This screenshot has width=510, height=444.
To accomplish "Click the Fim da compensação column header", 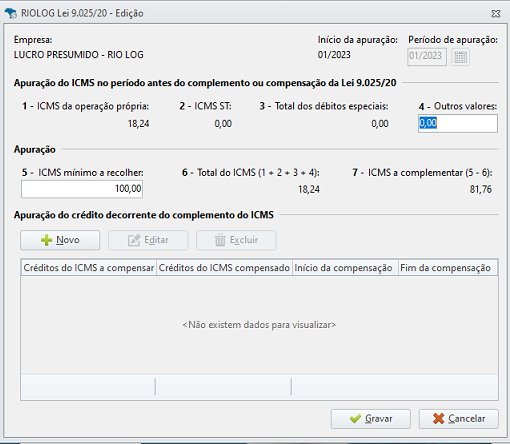I will pos(448,268).
